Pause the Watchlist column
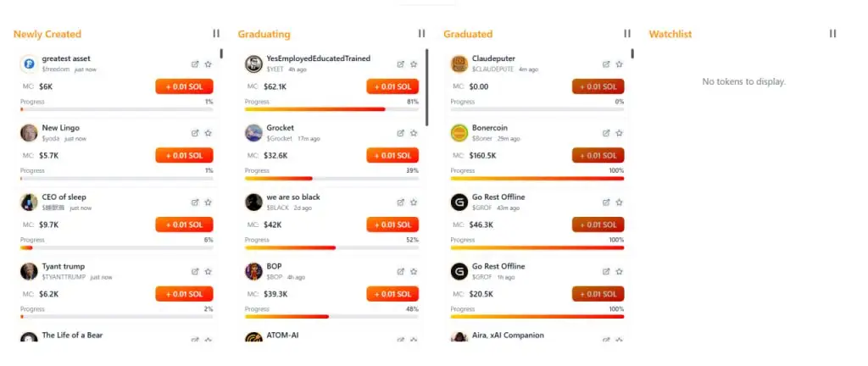Screen dimensions: 868x366 [x=832, y=33]
